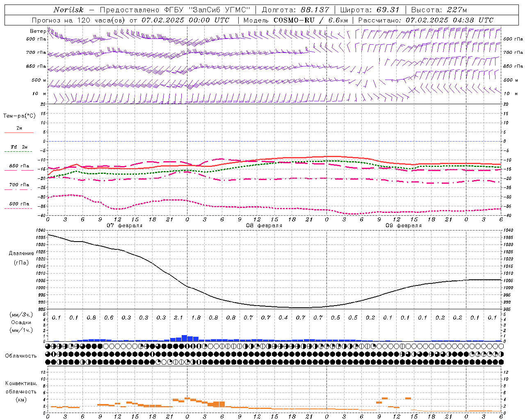Click the '0.4' three-hour precipitation value
Viewport: 525px width, 420px height.
pos(283,317)
